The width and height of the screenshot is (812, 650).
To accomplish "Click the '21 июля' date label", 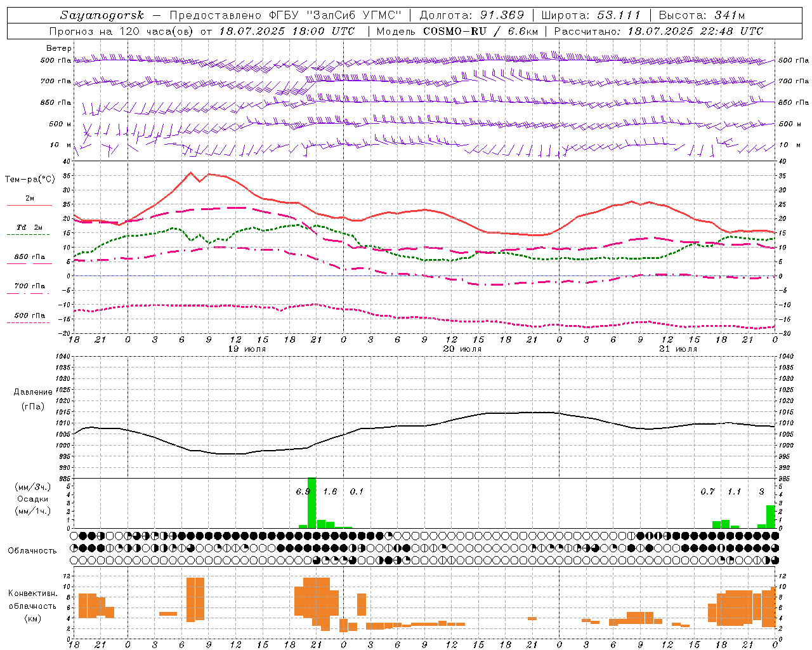I will tap(678, 349).
